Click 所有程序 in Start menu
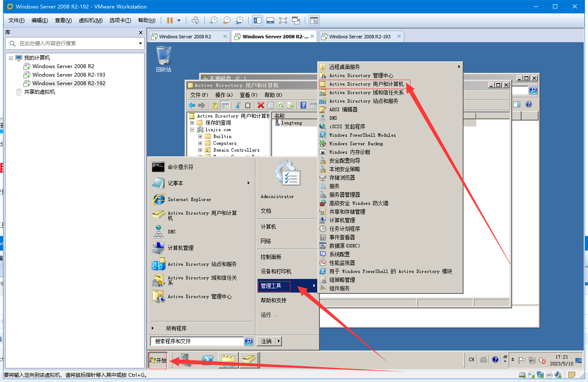The height and width of the screenshot is (382, 588). [176, 328]
